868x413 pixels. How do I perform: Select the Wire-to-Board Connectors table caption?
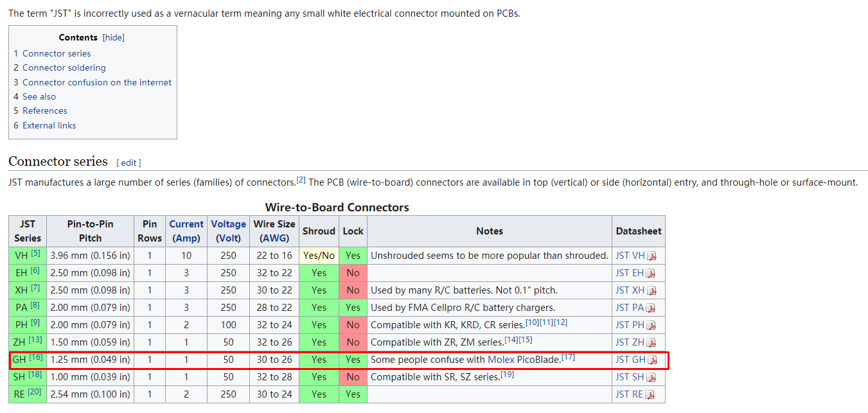point(337,207)
